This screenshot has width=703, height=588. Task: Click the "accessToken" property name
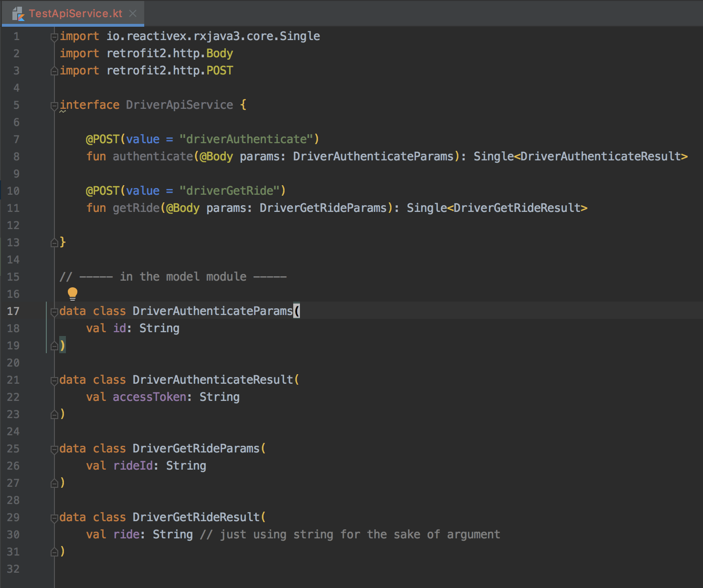tap(149, 397)
